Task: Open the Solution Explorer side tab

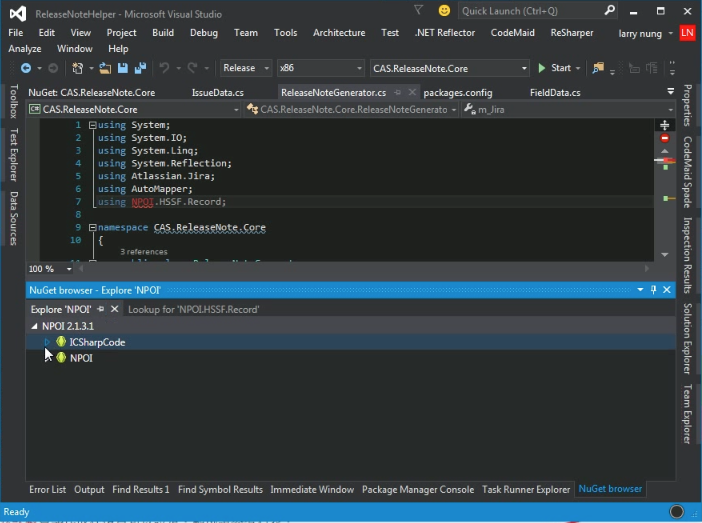Action: pos(687,339)
